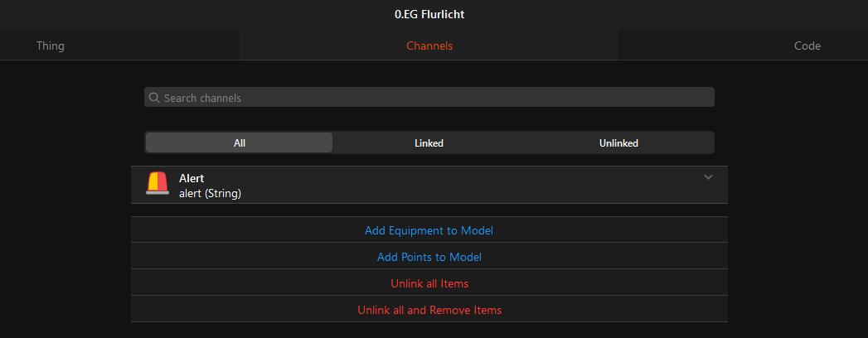Click Unlink all and Remove Items
The width and height of the screenshot is (868, 338).
click(429, 310)
